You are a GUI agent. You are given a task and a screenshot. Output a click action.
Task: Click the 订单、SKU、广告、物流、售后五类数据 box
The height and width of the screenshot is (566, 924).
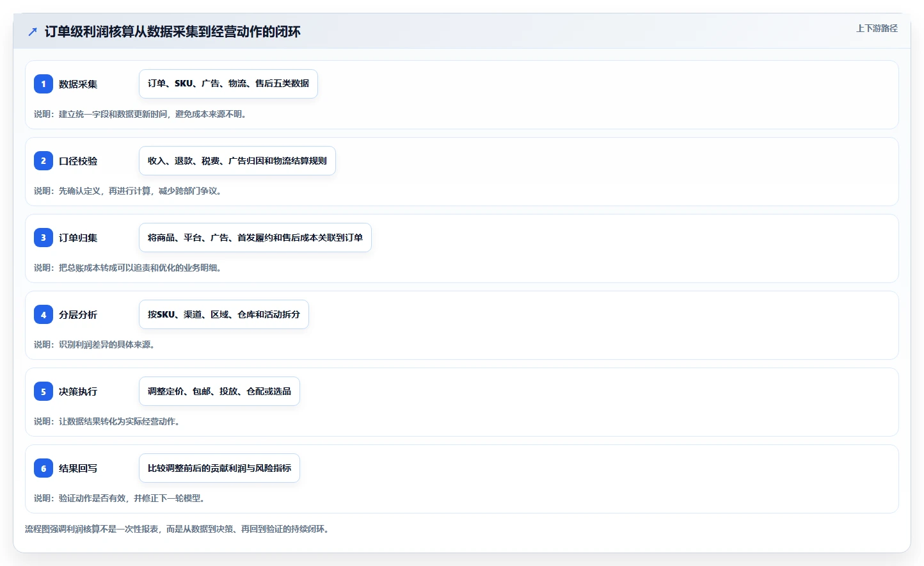pos(228,84)
